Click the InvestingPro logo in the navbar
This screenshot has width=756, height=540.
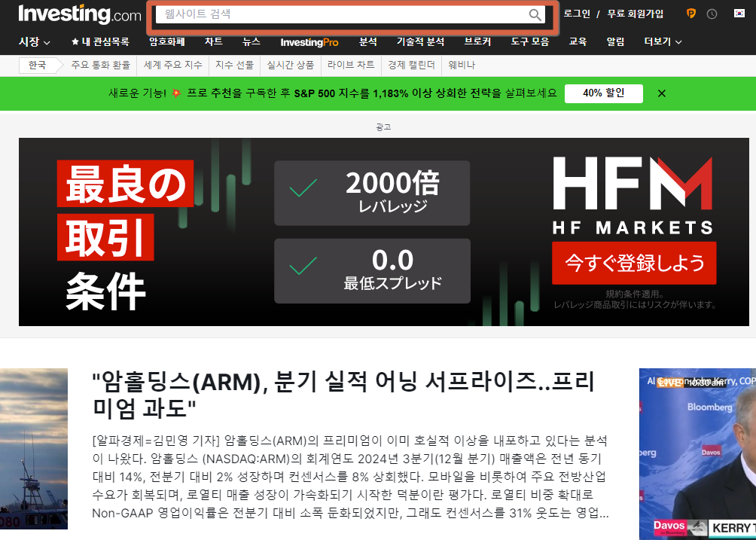309,42
